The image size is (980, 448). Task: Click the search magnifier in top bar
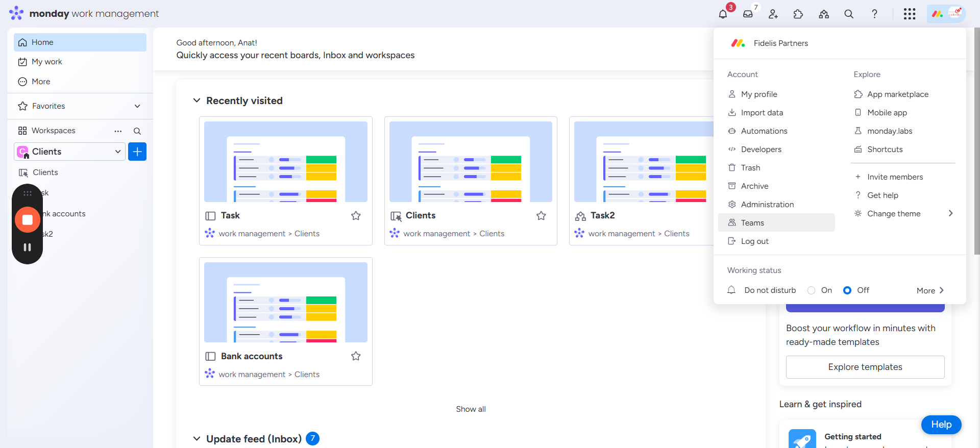click(x=849, y=14)
